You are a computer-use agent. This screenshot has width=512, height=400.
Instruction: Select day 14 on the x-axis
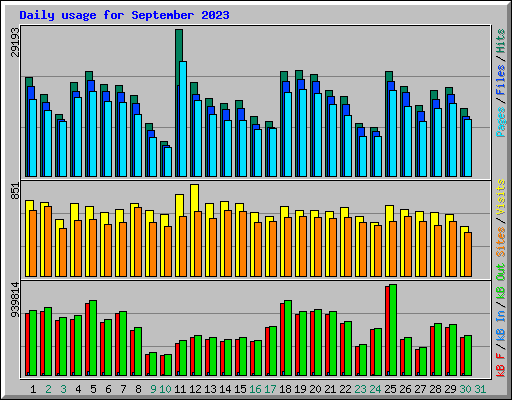pos(225,389)
